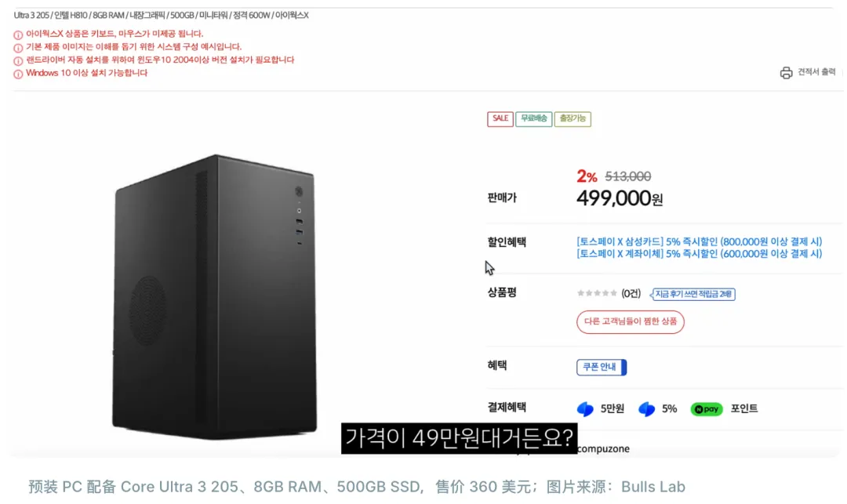Screen dimensions: 847x504
Task: Click the red SALE badge
Action: point(500,119)
